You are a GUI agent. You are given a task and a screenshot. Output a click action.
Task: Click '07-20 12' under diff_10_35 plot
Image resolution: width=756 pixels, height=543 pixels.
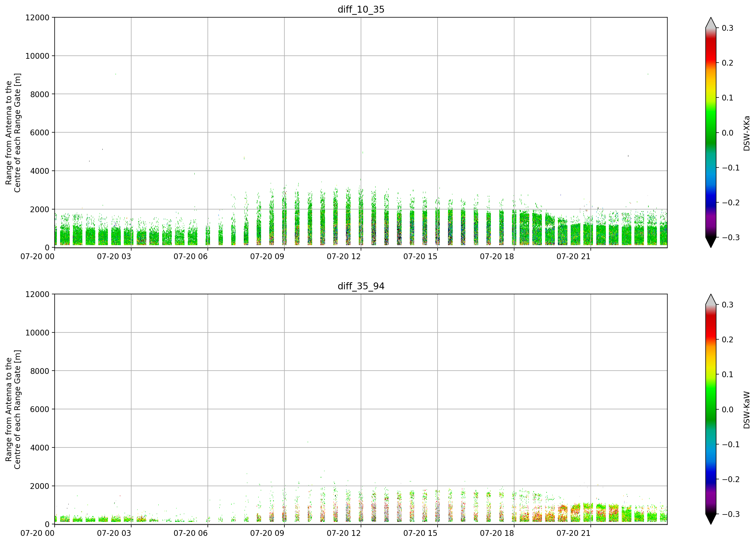pyautogui.click(x=344, y=257)
